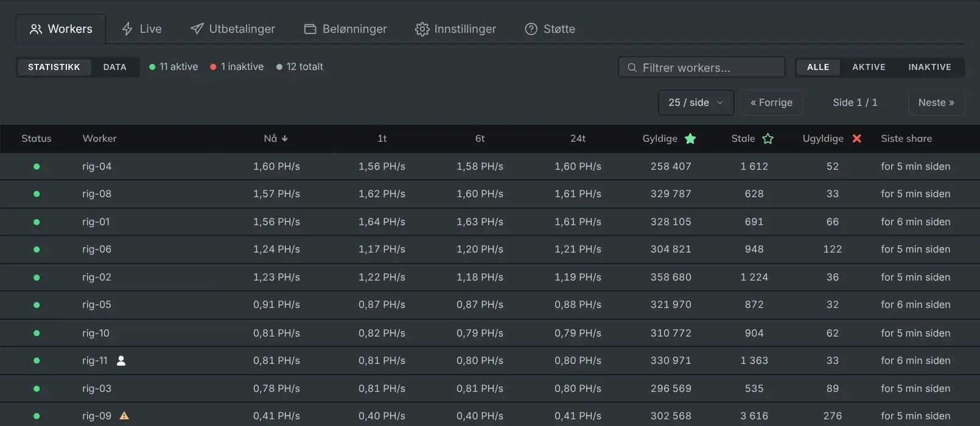Select the STATISTIKK view toggle
This screenshot has width=980, height=426.
54,67
